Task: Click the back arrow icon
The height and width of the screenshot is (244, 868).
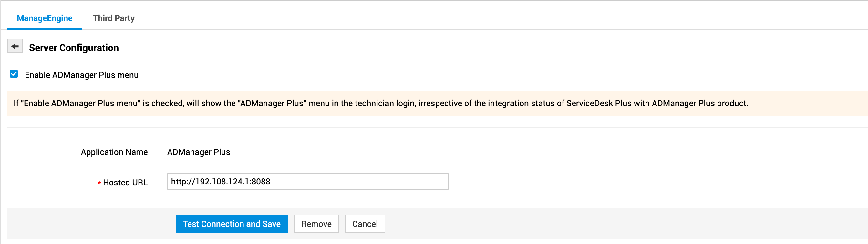Action: point(15,46)
